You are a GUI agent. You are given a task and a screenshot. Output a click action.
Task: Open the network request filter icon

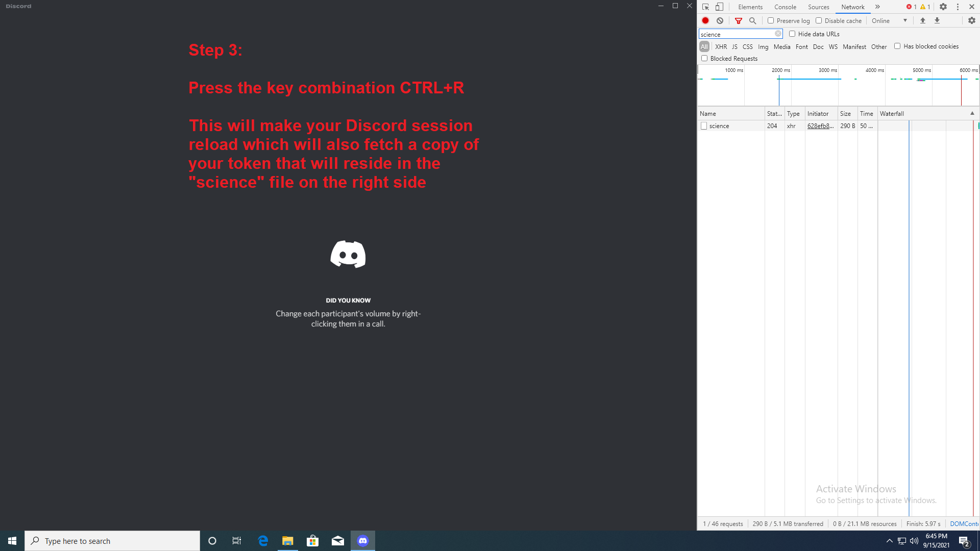(x=739, y=20)
